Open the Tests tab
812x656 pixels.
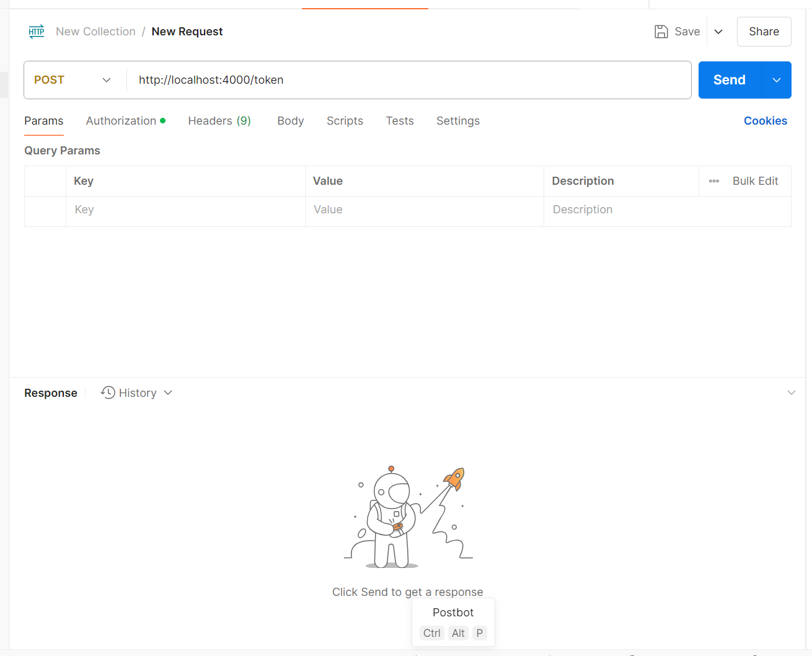[400, 121]
